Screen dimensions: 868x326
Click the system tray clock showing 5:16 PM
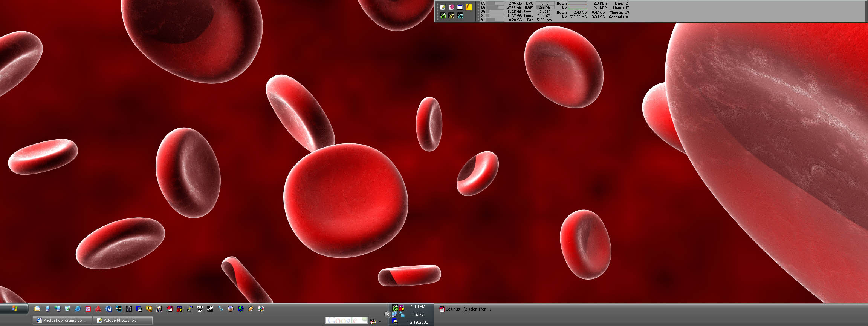418,306
